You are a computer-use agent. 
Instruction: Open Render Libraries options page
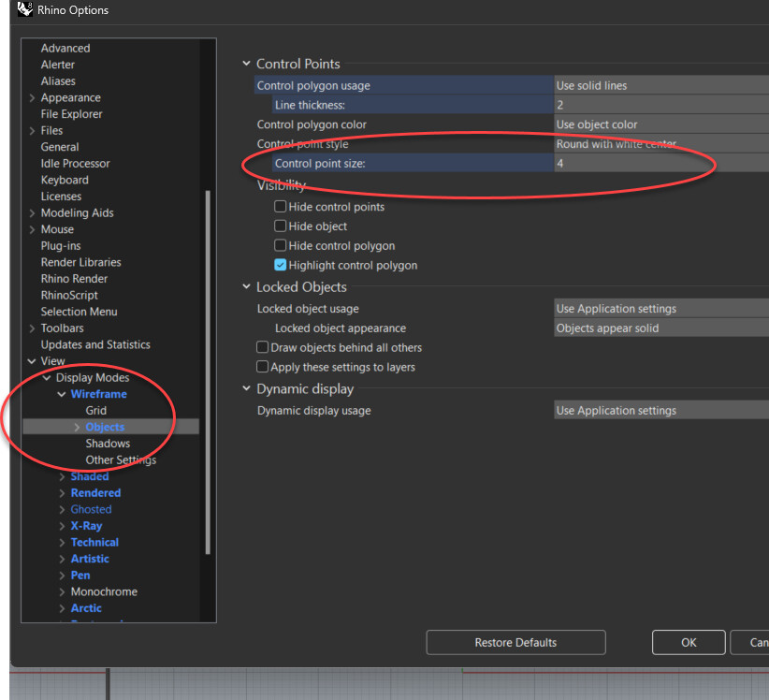(80, 262)
